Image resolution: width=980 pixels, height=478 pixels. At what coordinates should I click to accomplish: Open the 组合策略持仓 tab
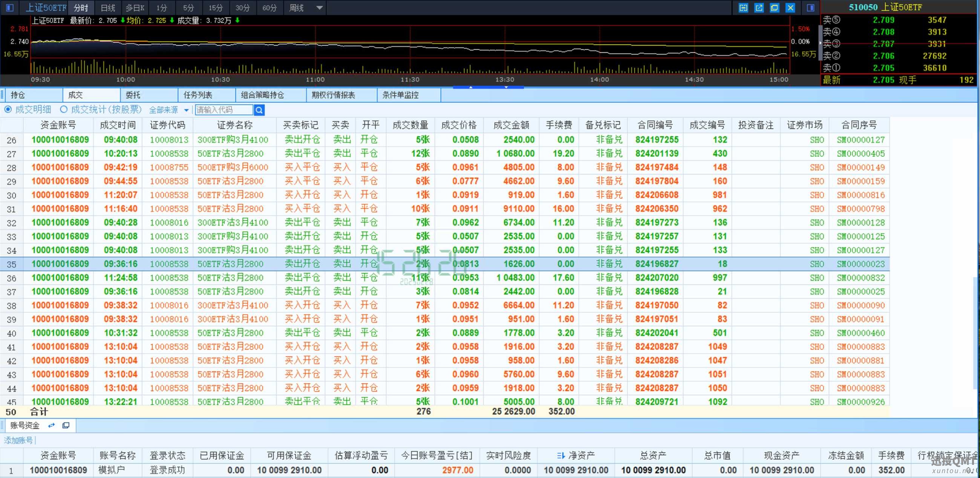click(271, 95)
